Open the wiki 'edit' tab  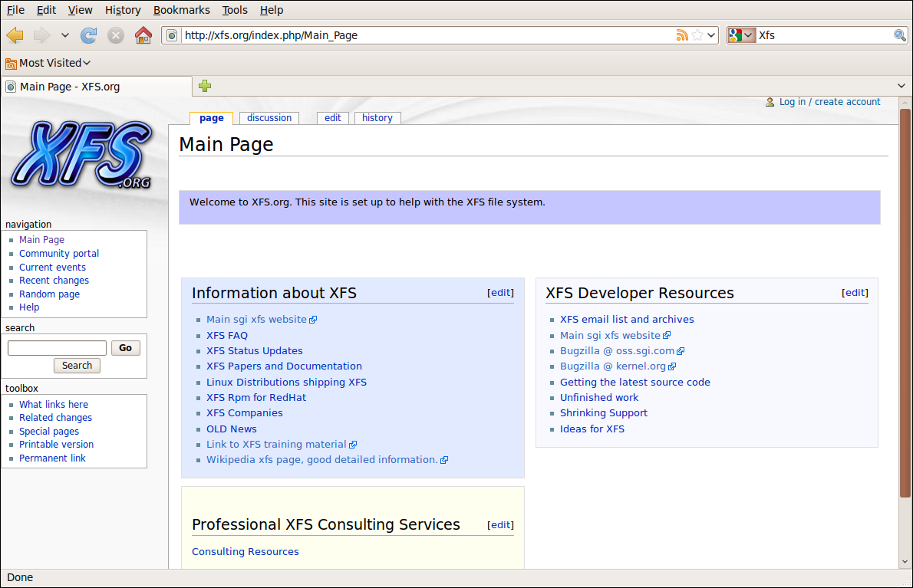[332, 118]
